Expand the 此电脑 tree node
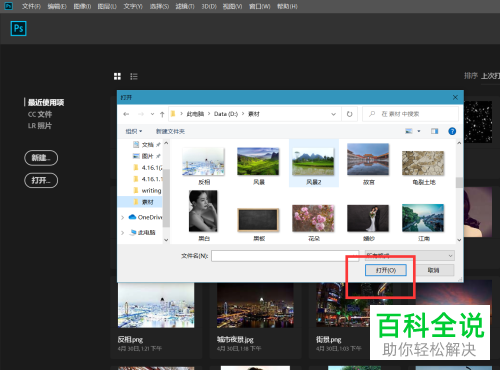The width and height of the screenshot is (500, 370). point(122,232)
